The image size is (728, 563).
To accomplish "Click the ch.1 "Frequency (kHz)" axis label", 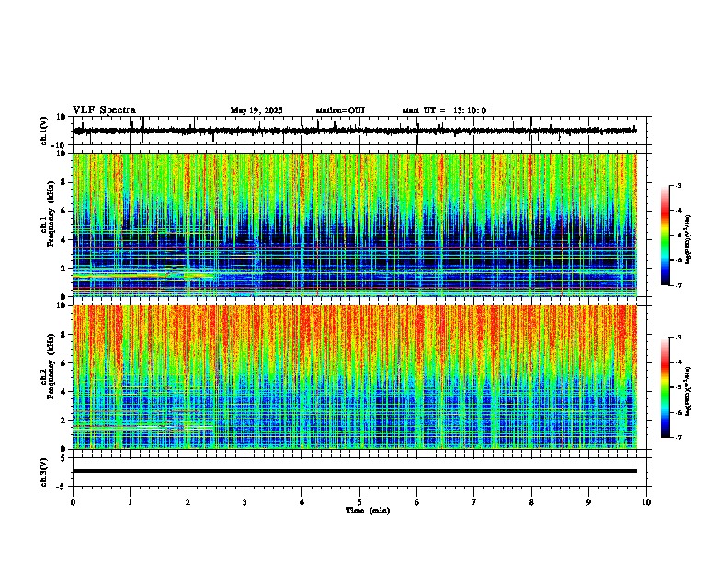I will [51, 214].
